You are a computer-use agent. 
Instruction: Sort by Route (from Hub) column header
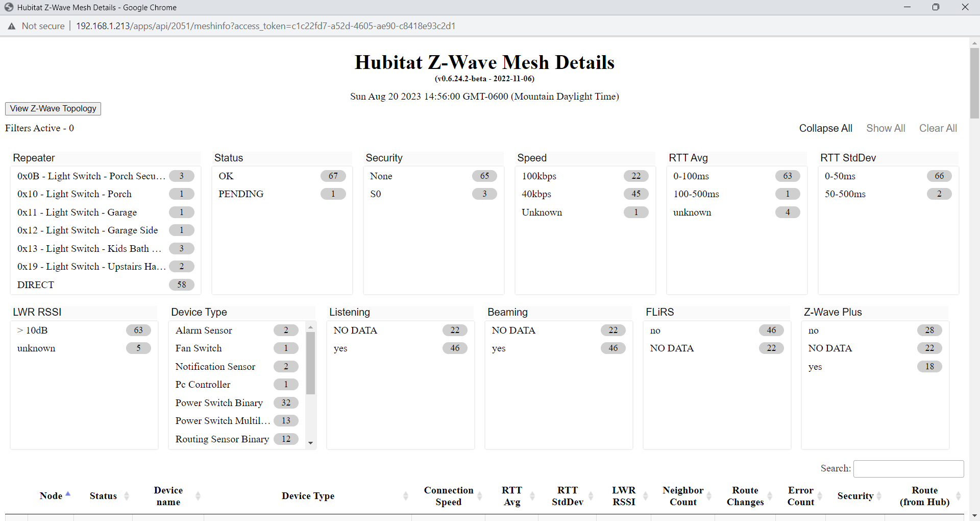924,496
